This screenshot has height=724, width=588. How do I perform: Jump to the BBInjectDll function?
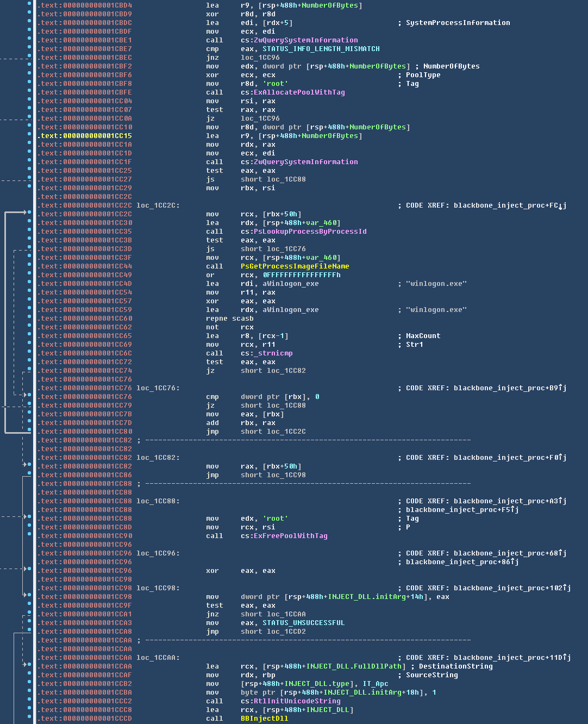point(264,719)
